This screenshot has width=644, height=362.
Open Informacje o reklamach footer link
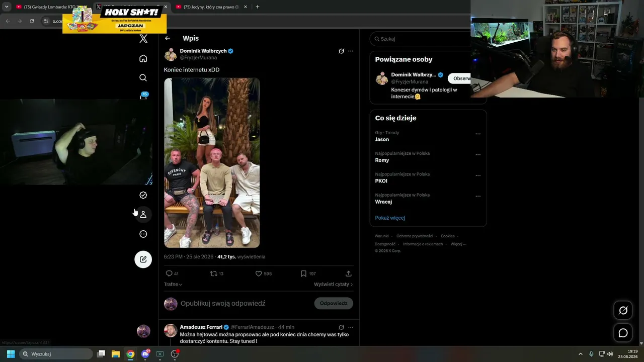coord(423,244)
